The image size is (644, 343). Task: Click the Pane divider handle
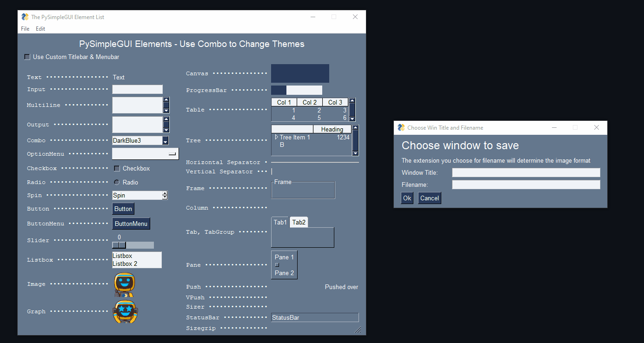[277, 265]
